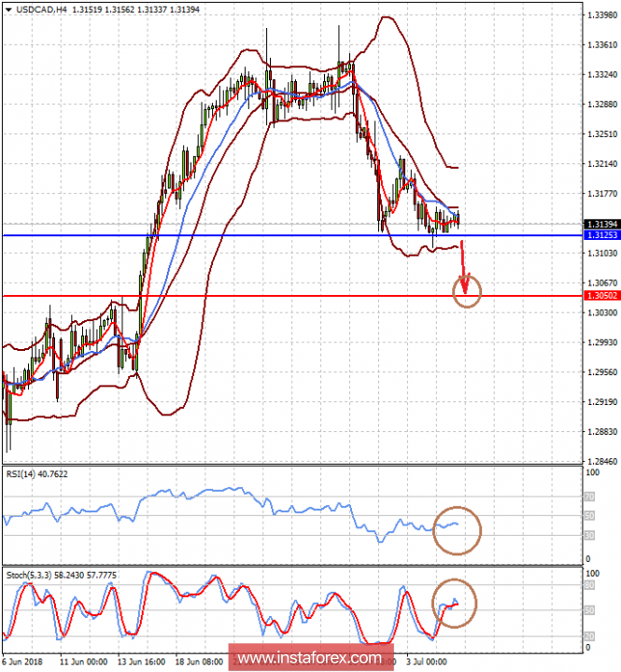
Task: Select the brown target circle at 1.30502
Action: click(467, 292)
